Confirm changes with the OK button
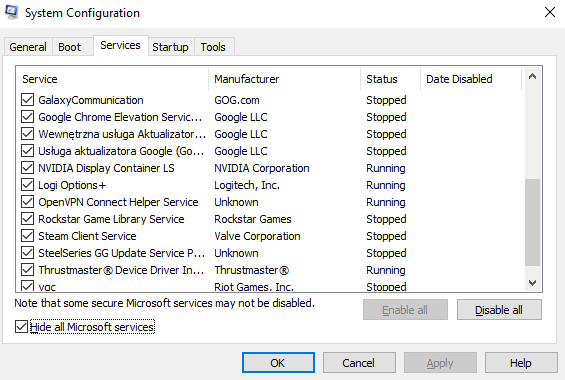Image resolution: width=565 pixels, height=380 pixels. pyautogui.click(x=278, y=363)
